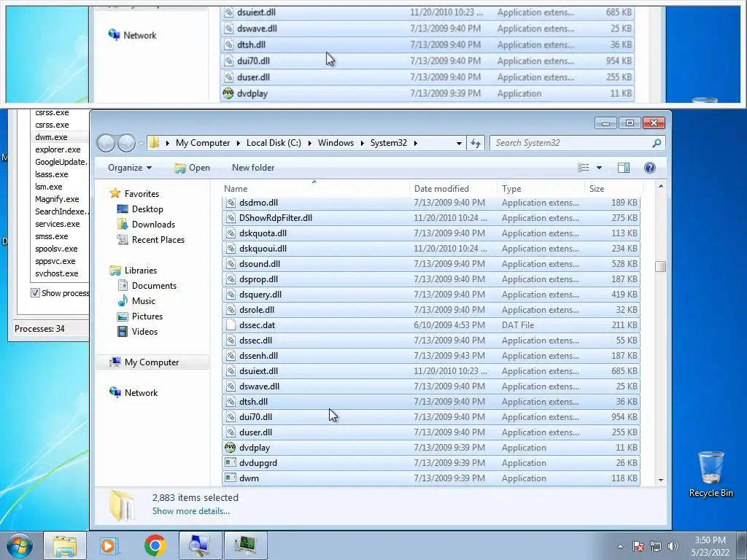Click Open on the Explorer toolbar
747x560 pixels.
(x=192, y=168)
